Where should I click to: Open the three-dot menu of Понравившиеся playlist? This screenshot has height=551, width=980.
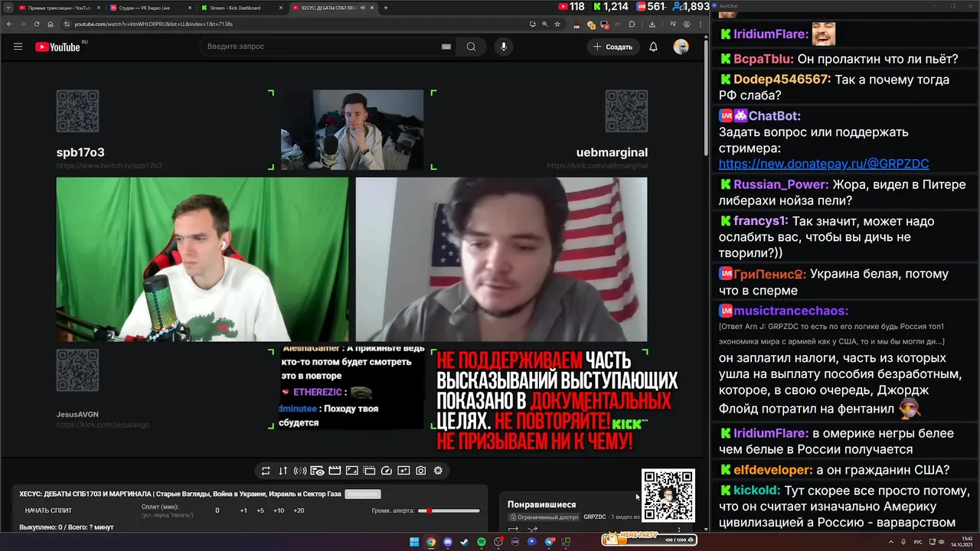[678, 529]
